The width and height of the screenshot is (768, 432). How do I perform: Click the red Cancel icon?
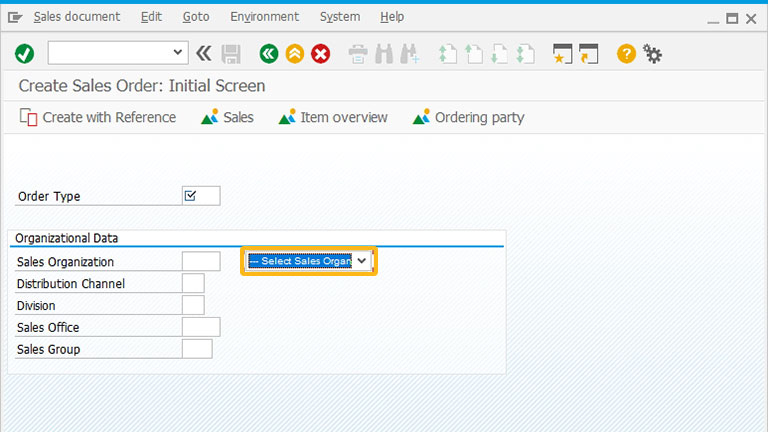tap(321, 53)
